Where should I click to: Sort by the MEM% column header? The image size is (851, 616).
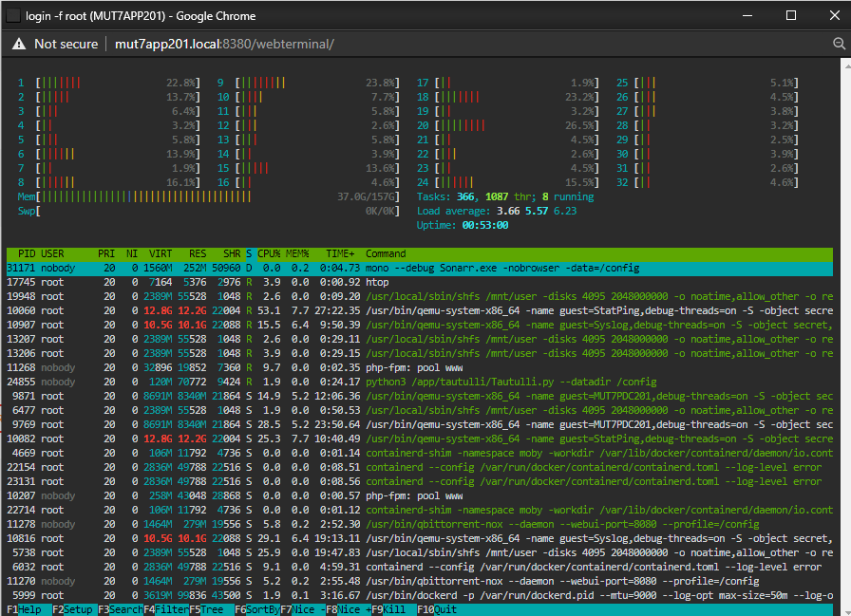(297, 253)
